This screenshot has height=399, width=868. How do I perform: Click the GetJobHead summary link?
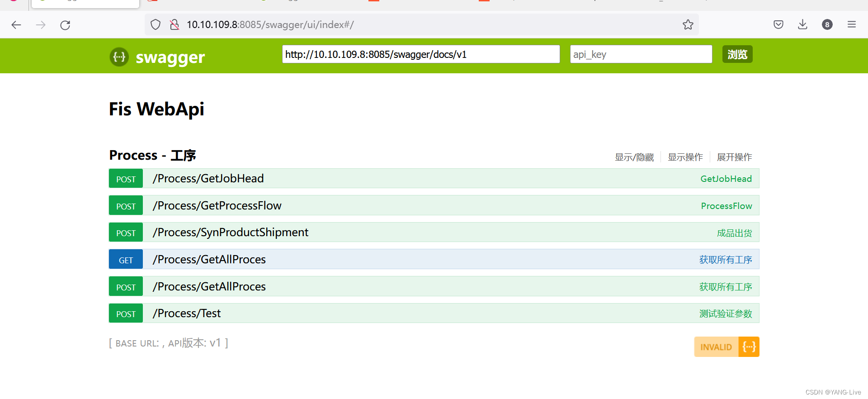pos(726,179)
